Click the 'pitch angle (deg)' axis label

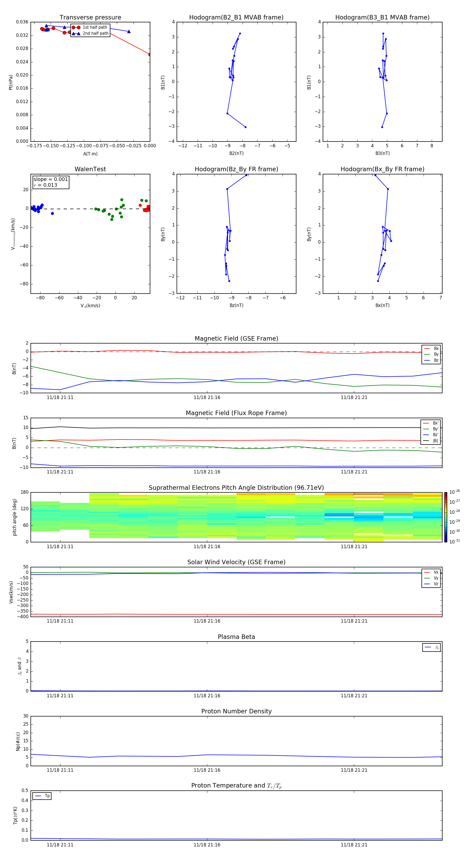click(14, 517)
